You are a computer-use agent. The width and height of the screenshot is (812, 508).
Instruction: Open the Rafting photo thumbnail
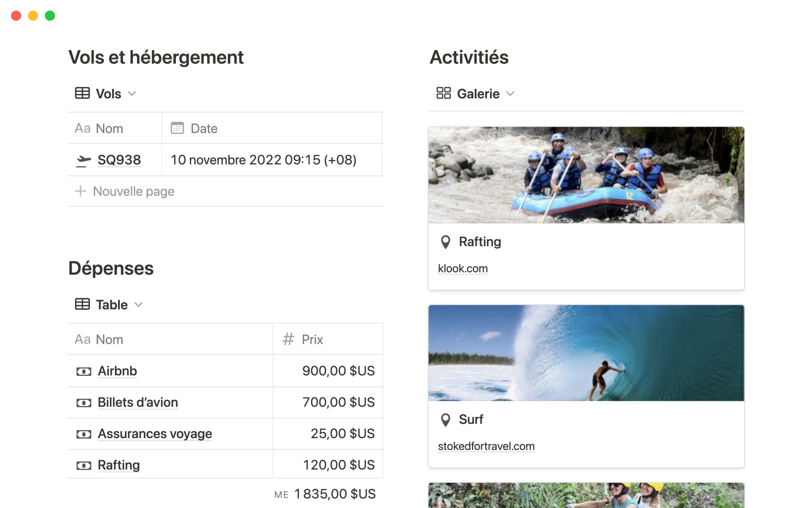click(x=586, y=175)
